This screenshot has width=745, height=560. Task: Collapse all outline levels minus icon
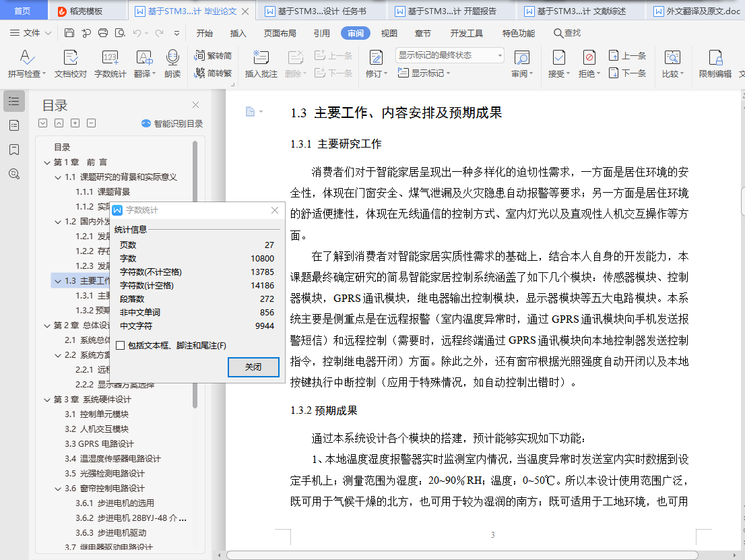(x=91, y=123)
